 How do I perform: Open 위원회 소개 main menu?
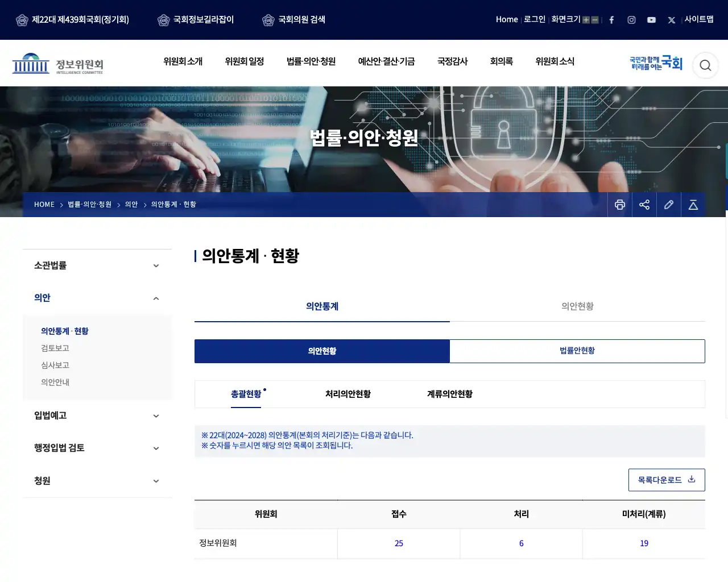(183, 61)
